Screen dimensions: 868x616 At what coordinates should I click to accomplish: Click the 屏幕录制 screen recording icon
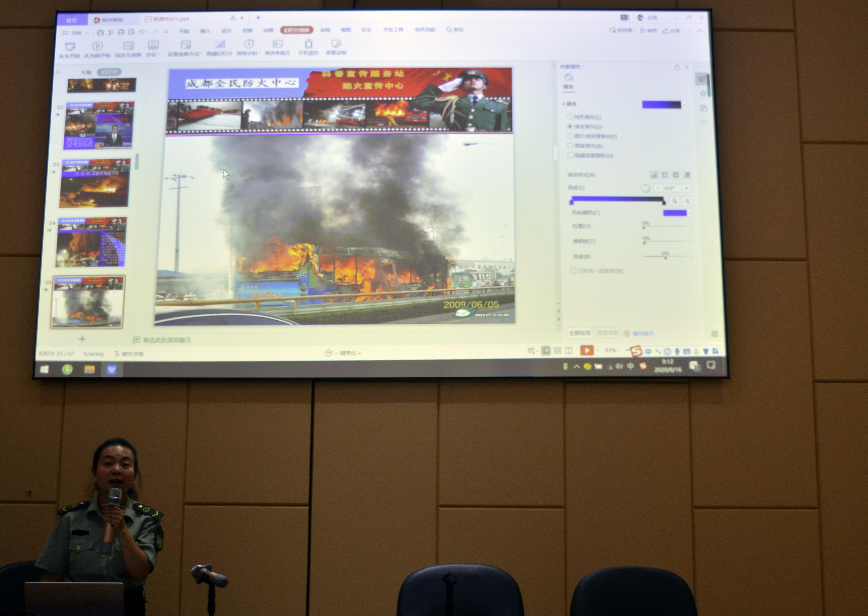(x=336, y=44)
